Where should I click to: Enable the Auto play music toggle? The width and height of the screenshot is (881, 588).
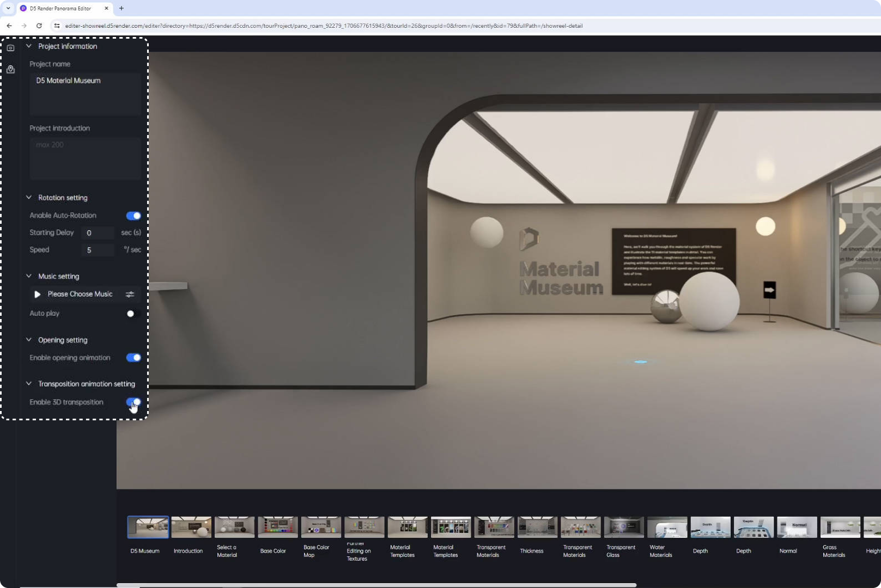click(x=130, y=313)
